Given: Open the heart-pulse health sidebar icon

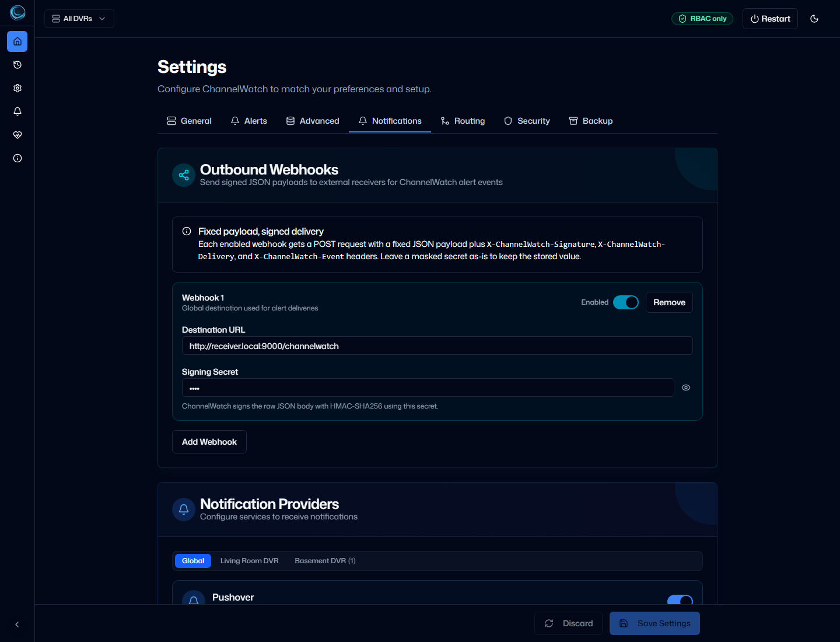Looking at the screenshot, I should [17, 135].
